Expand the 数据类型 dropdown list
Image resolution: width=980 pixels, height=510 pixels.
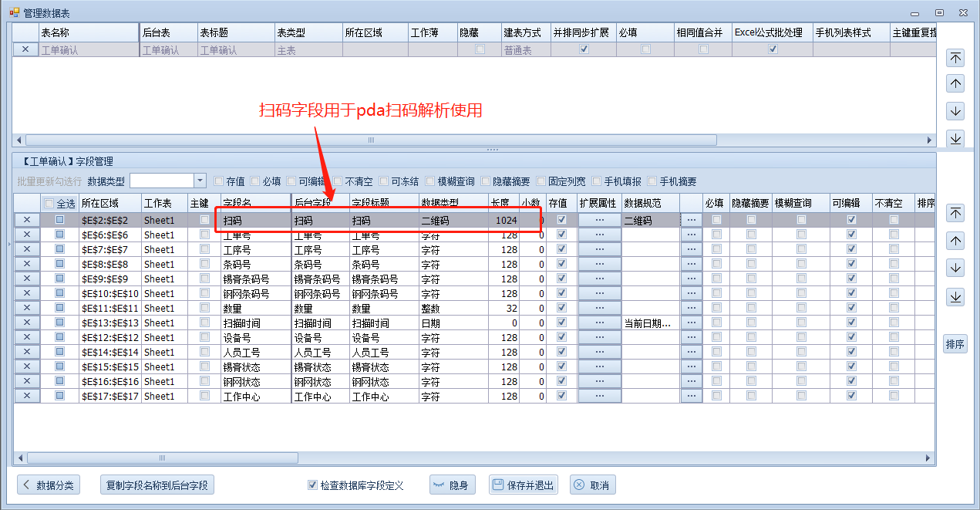pyautogui.click(x=200, y=181)
